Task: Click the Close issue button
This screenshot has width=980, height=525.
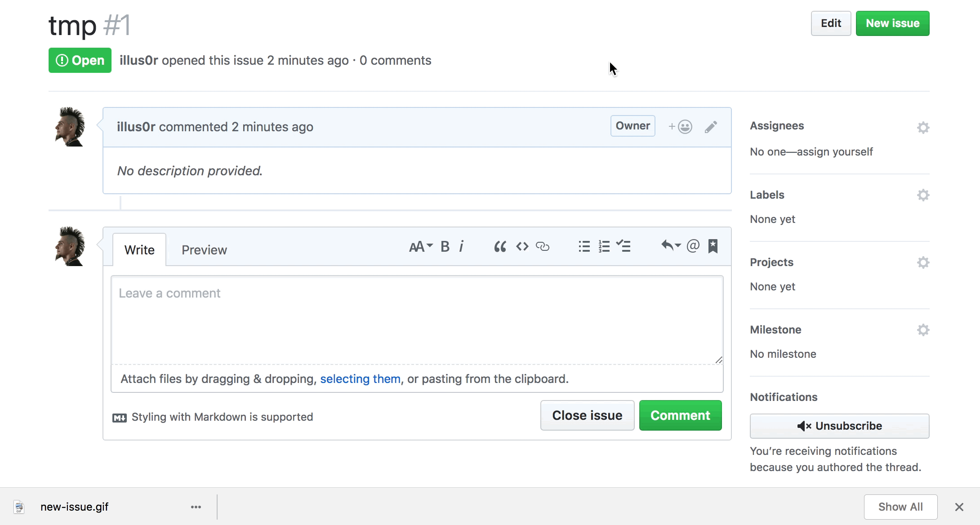Action: tap(587, 415)
